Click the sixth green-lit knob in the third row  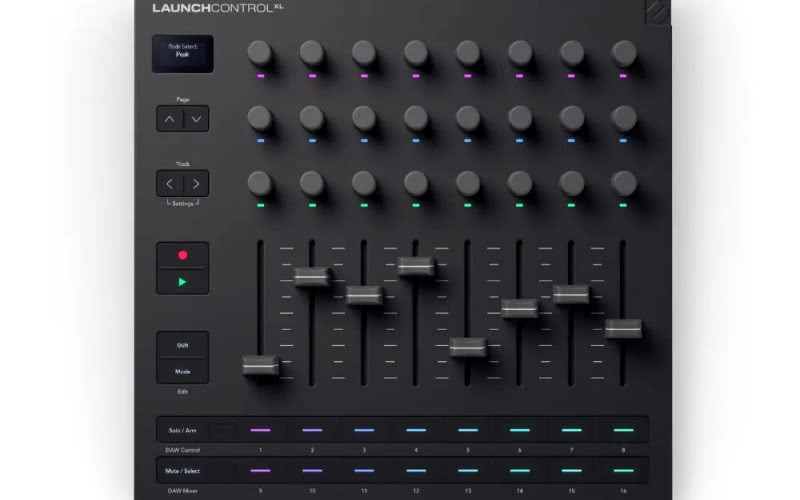(520, 183)
